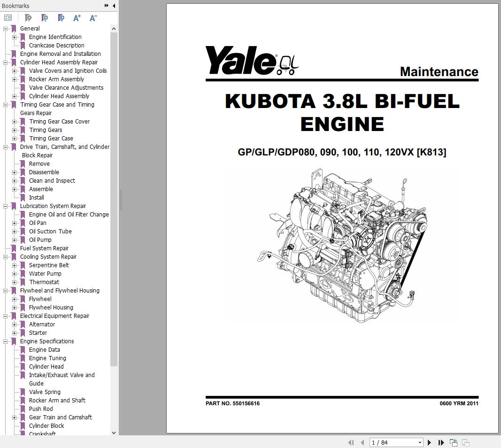The image size is (501, 448).
Task: Collapse the General bookmark node
Action: coord(5,29)
